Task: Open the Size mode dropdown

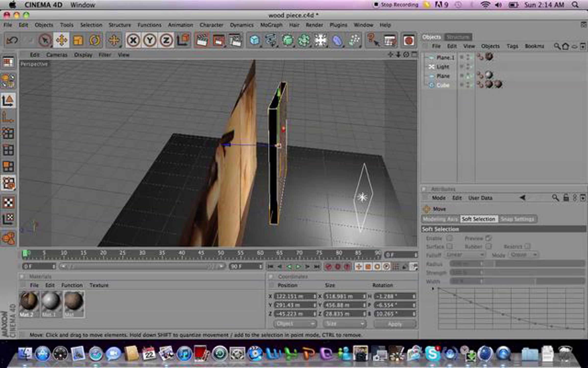Action: pyautogui.click(x=344, y=324)
